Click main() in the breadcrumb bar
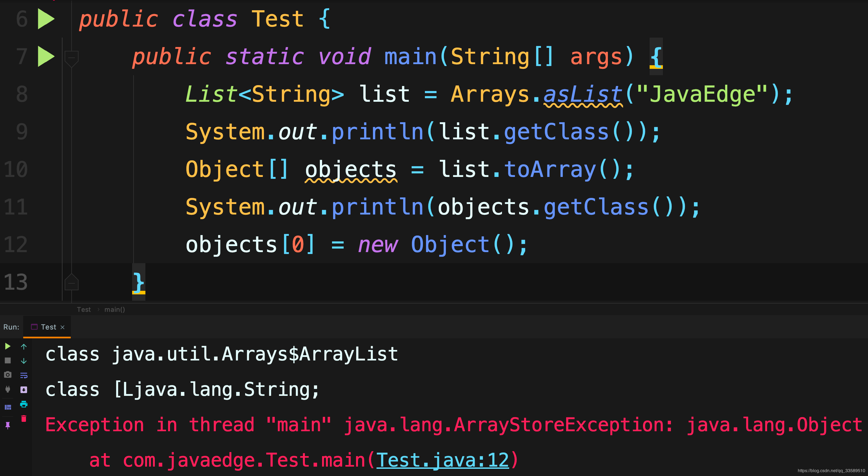The width and height of the screenshot is (868, 476). 114,310
